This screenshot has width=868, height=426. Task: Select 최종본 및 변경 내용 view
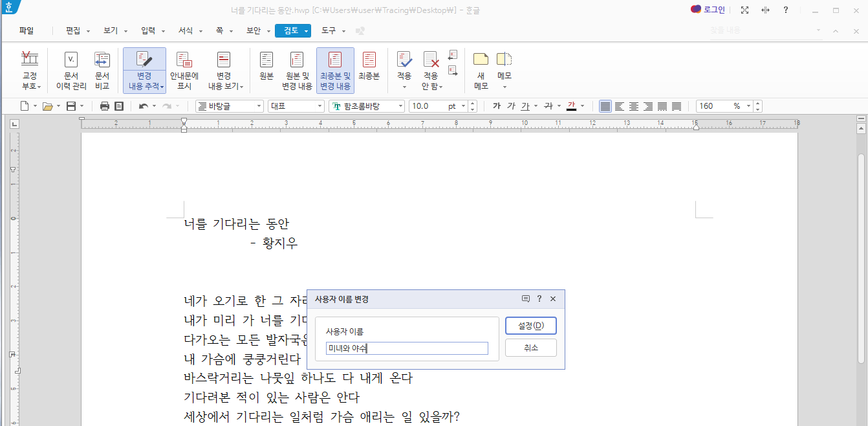pyautogui.click(x=335, y=71)
